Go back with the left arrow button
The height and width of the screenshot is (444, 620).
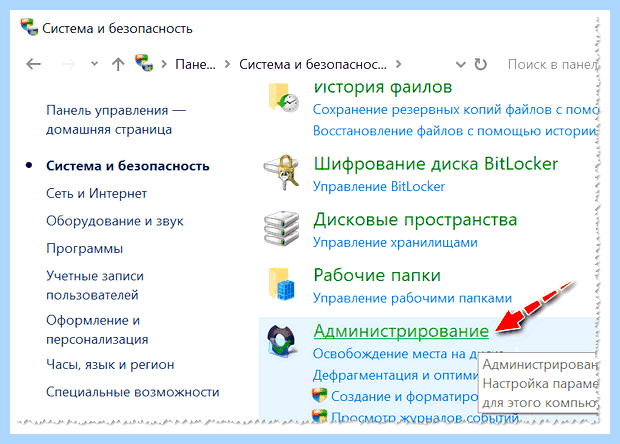click(x=34, y=64)
